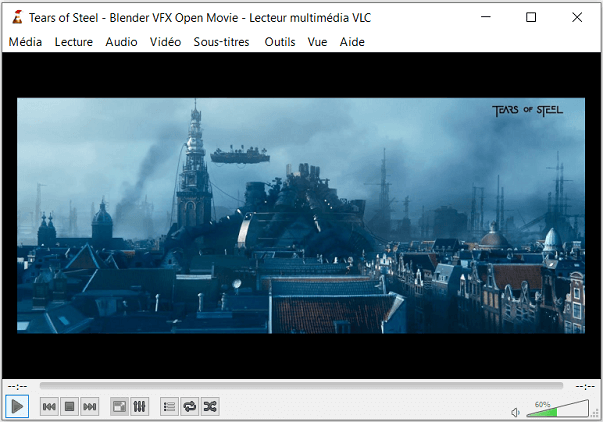Open the Audio menu
This screenshot has height=422, width=603.
click(x=121, y=42)
